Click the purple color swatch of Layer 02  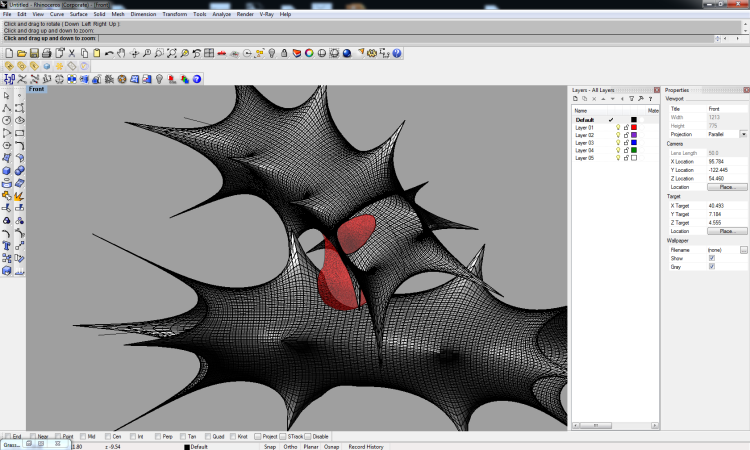pos(634,135)
